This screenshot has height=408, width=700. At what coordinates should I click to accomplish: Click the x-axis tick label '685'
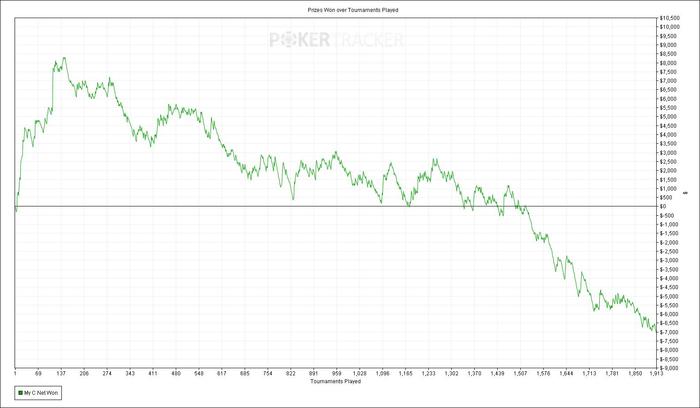pyautogui.click(x=245, y=373)
